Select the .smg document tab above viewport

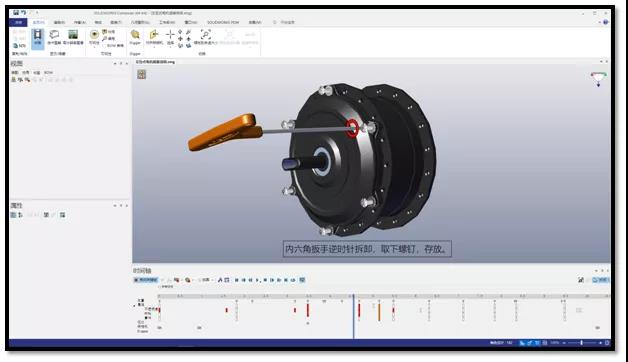tap(155, 62)
